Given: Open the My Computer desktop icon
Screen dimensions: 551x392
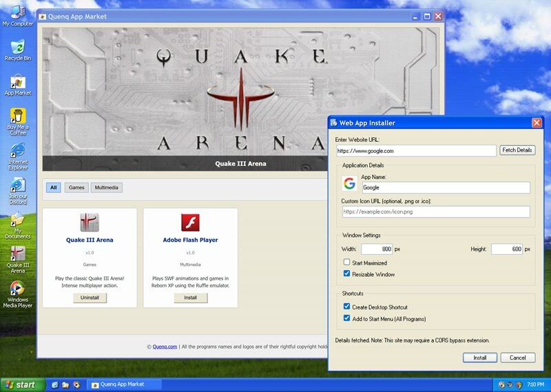Looking at the screenshot, I should point(18,16).
